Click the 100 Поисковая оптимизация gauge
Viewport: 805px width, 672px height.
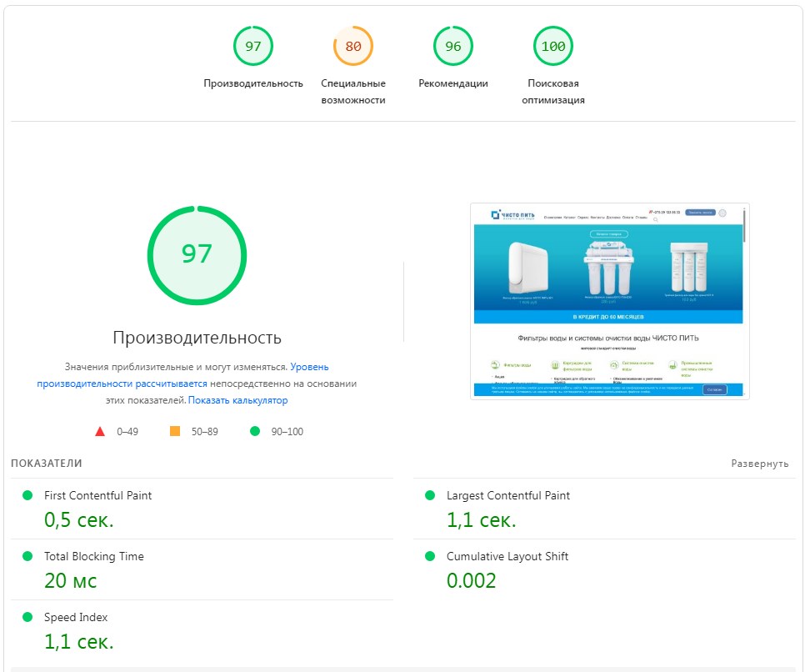[552, 47]
